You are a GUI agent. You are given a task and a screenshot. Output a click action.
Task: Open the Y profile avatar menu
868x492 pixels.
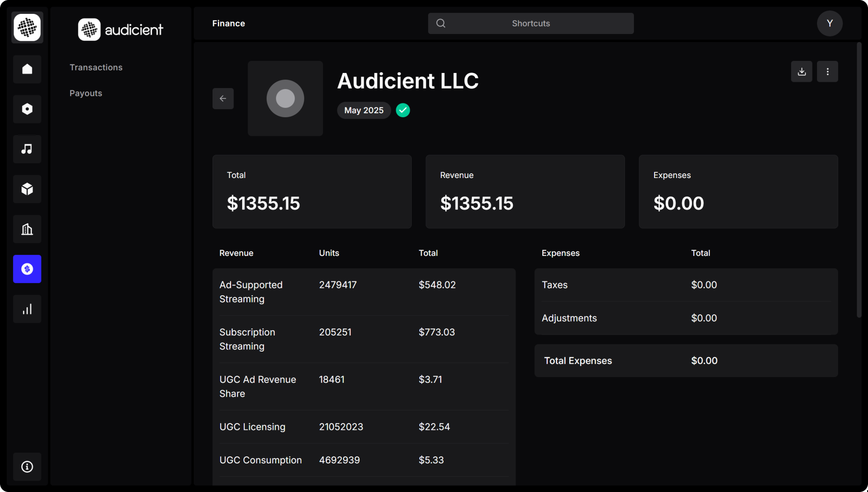click(x=830, y=23)
